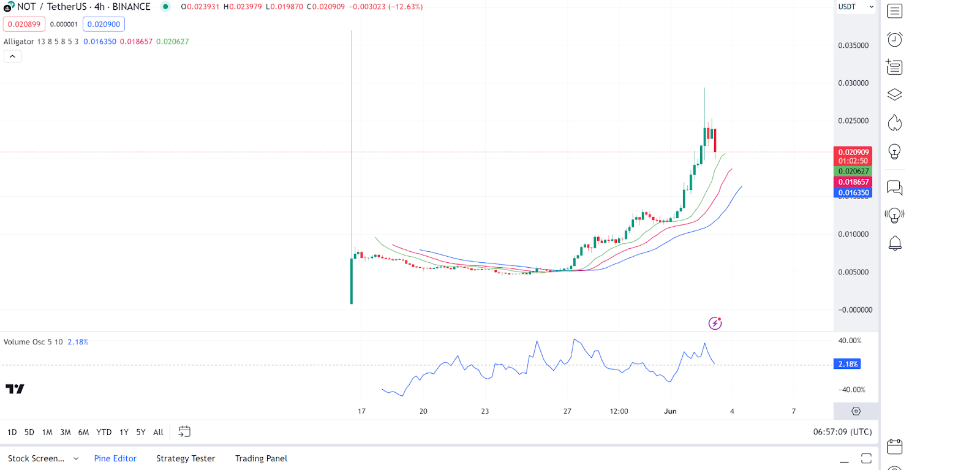Screen dimensions: 980x470
Task: Open the Watchlist panel icon
Action: 895,11
